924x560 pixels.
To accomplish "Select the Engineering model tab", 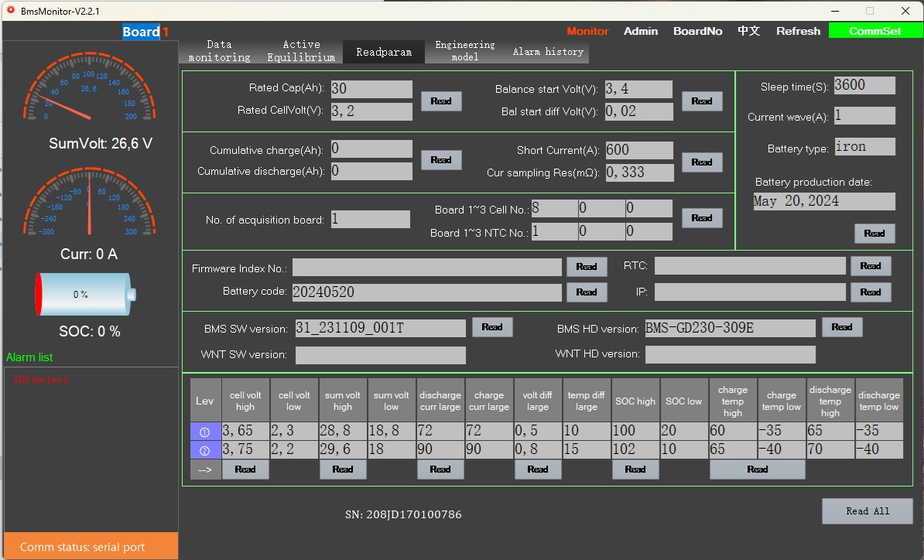I will click(464, 51).
